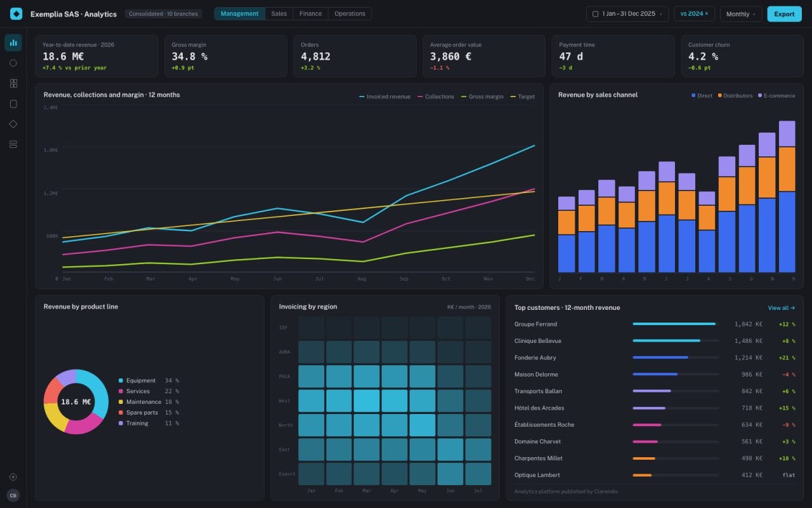
Task: Select the Hôtel des Arcades customer name
Action: tap(539, 408)
